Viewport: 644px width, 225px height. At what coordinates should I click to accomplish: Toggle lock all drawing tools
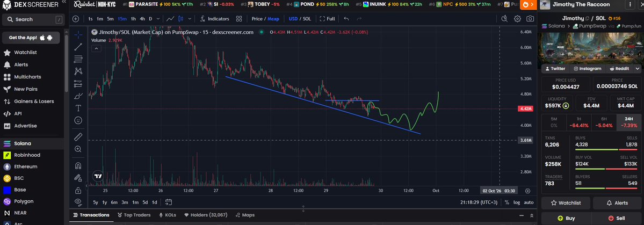[x=78, y=191]
